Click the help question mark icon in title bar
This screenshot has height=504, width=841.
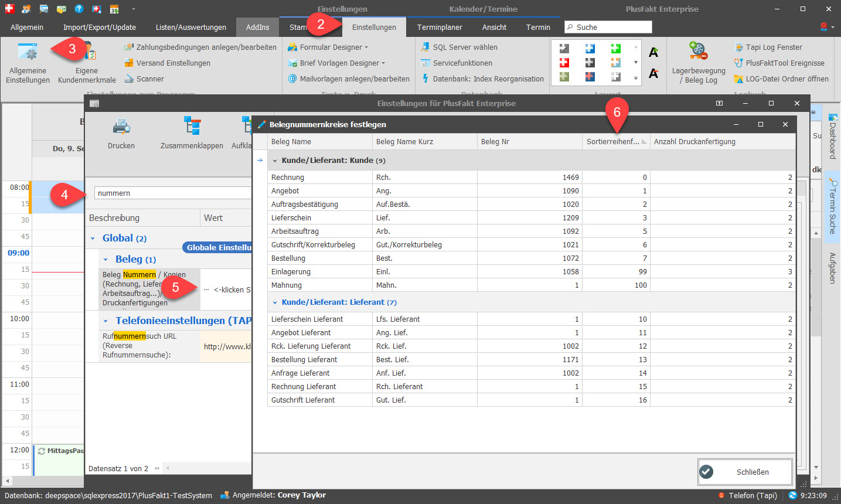(x=79, y=9)
